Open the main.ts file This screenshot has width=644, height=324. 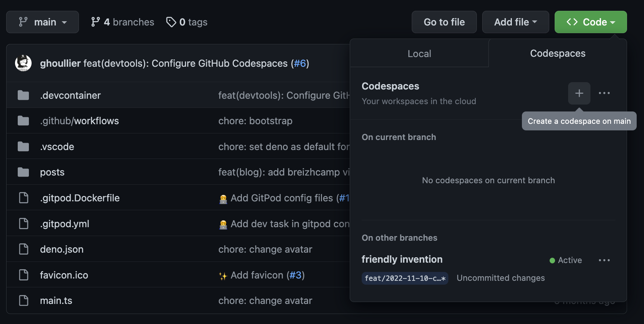(x=56, y=300)
